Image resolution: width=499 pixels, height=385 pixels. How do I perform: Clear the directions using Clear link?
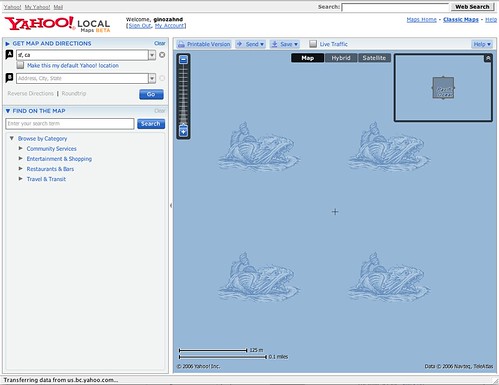coord(160,43)
